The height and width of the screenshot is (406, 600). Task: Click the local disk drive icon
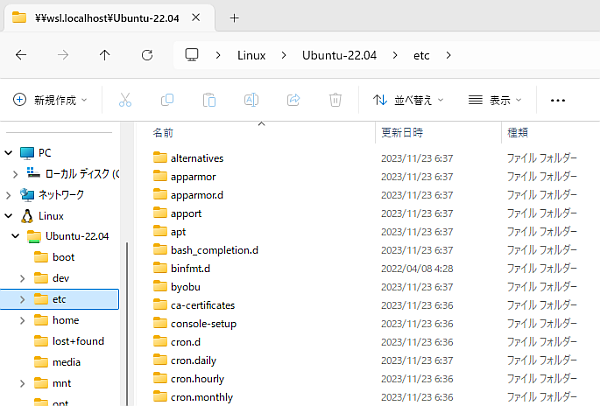[33, 173]
